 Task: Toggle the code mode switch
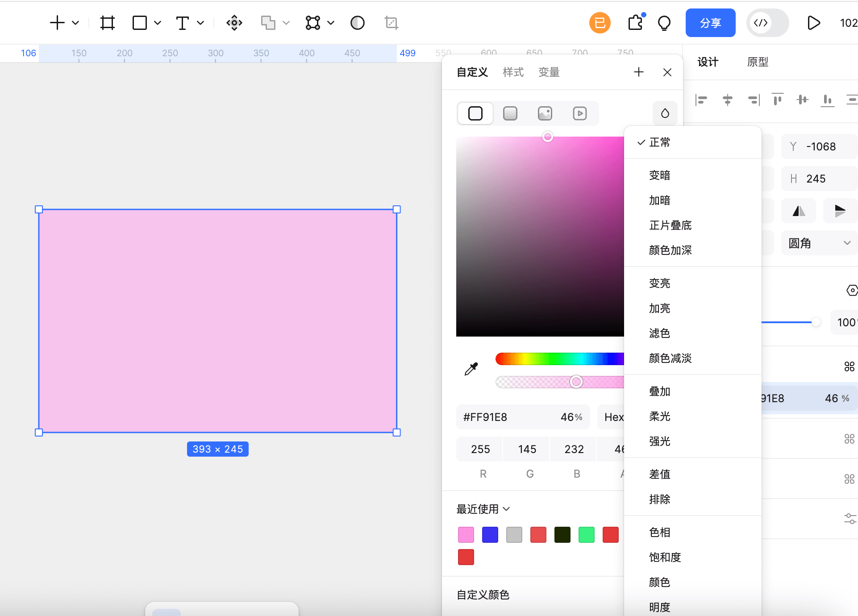[x=767, y=23]
